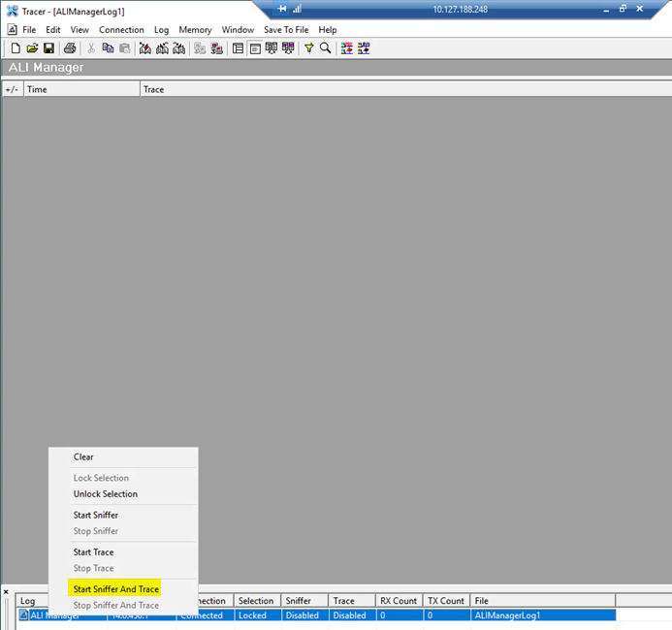Click the Find magnifying glass icon
The width and height of the screenshot is (672, 630).
tap(325, 48)
